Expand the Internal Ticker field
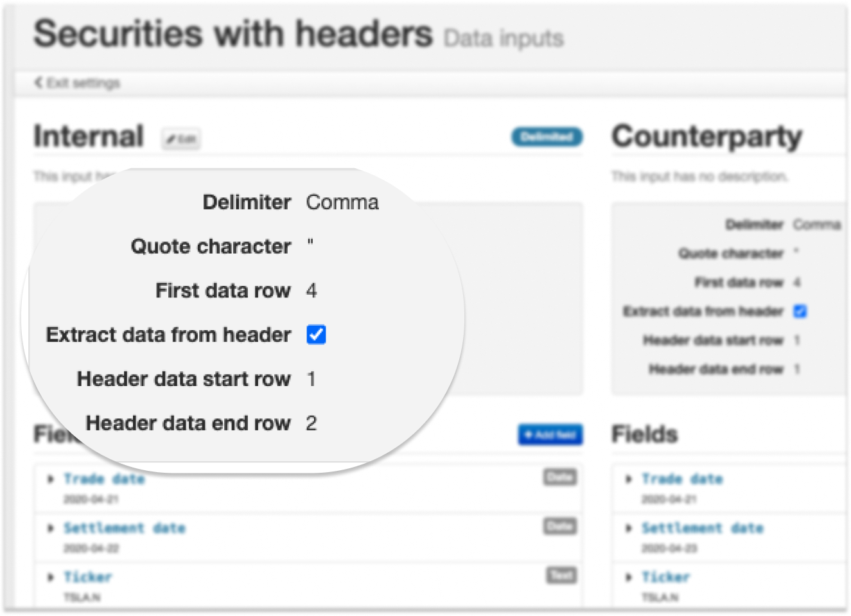This screenshot has height=616, width=851. pyautogui.click(x=51, y=577)
